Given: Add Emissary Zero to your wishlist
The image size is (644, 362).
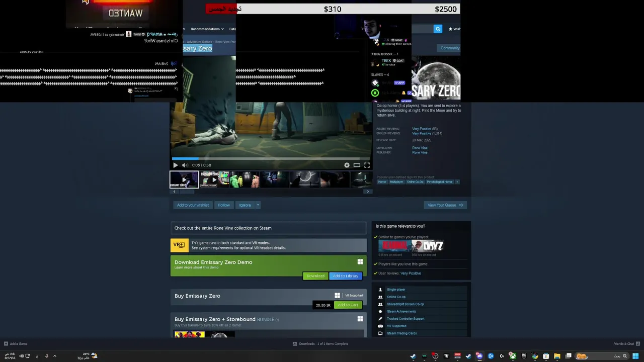Looking at the screenshot, I should tap(193, 205).
